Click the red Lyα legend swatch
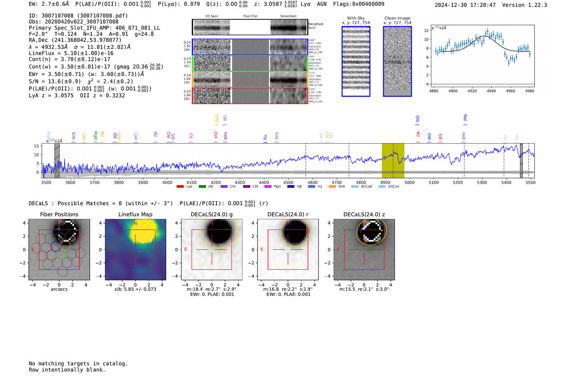The image size is (576, 392). tap(180, 186)
